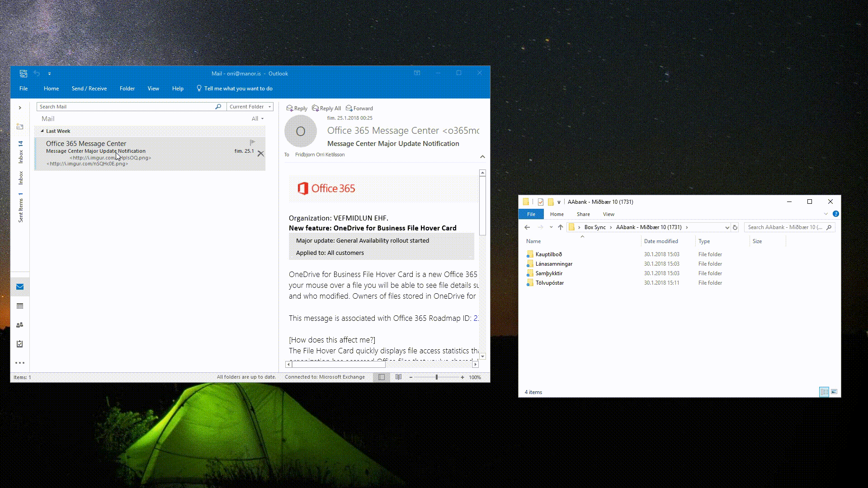This screenshot has height=488, width=868.
Task: Expand the All mail filter dropdown
Action: pyautogui.click(x=258, y=119)
